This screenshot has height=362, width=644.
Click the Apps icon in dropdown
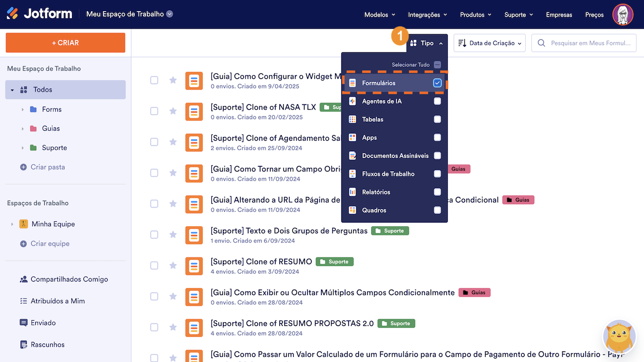pyautogui.click(x=352, y=137)
